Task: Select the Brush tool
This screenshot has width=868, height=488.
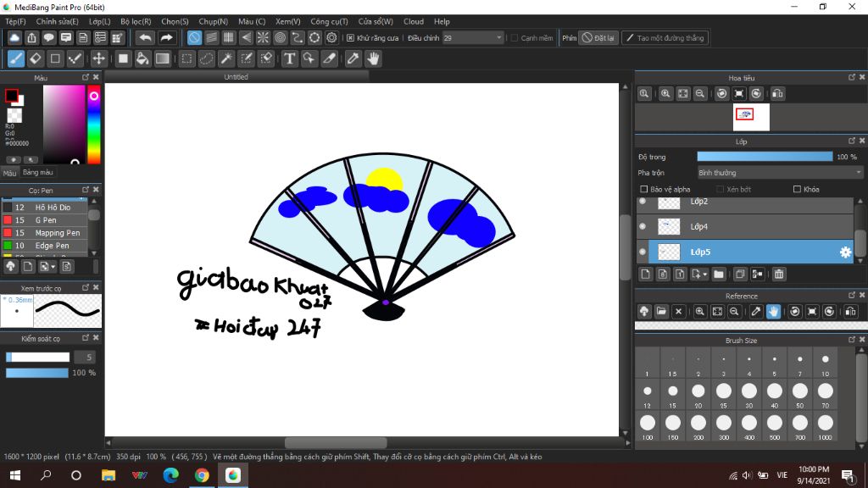Action: pos(15,58)
